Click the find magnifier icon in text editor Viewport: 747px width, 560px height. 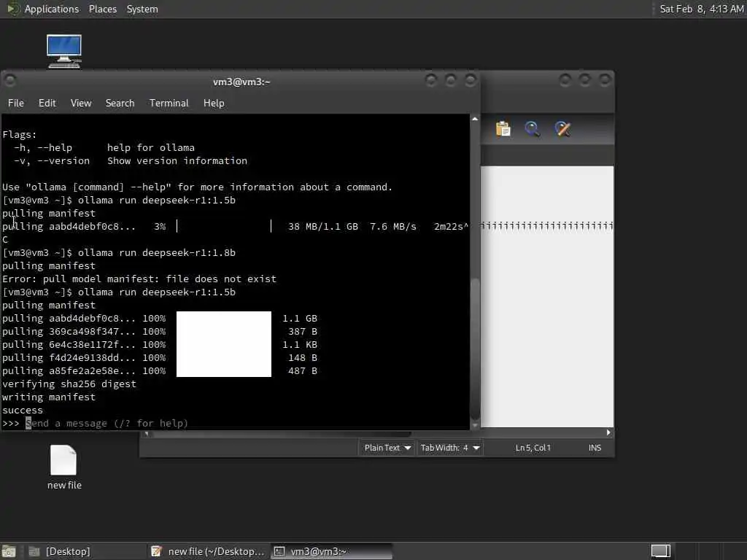[532, 129]
